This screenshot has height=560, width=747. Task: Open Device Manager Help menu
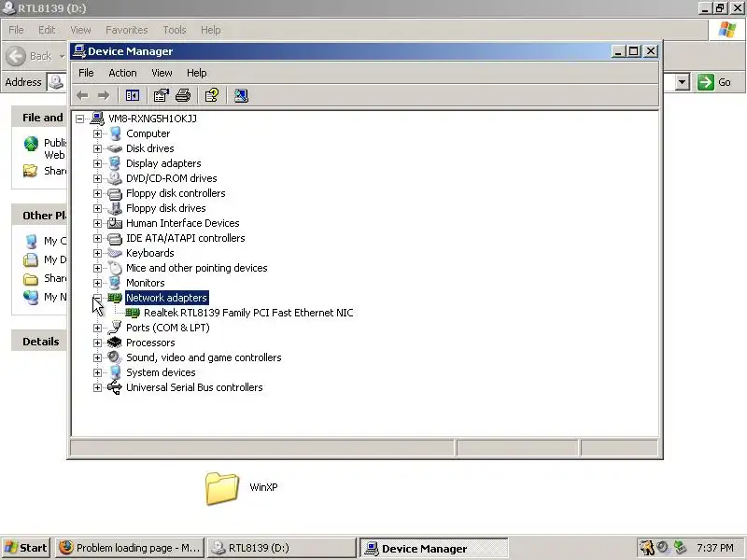click(196, 73)
